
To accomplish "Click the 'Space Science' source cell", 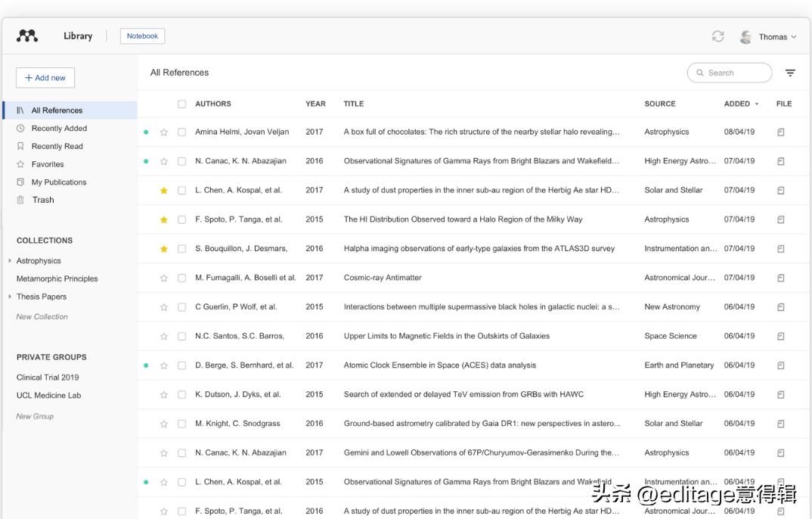I will coord(670,336).
